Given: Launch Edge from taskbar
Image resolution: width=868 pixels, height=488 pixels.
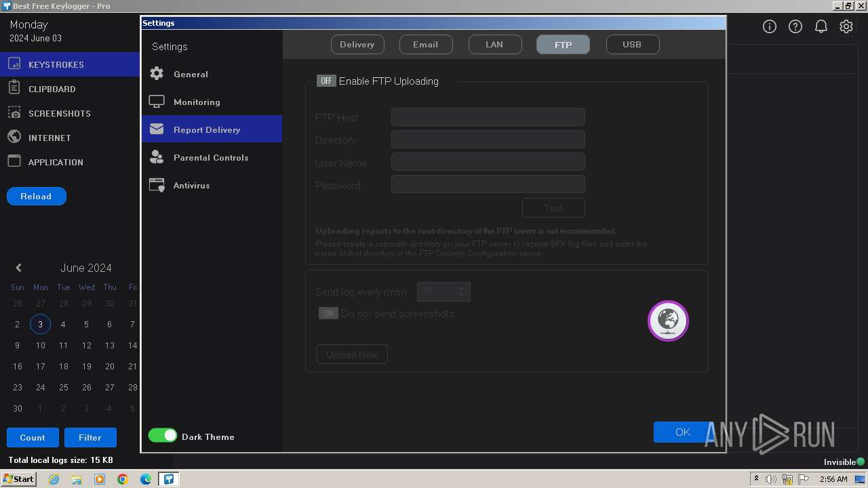Looking at the screenshot, I should click(146, 479).
